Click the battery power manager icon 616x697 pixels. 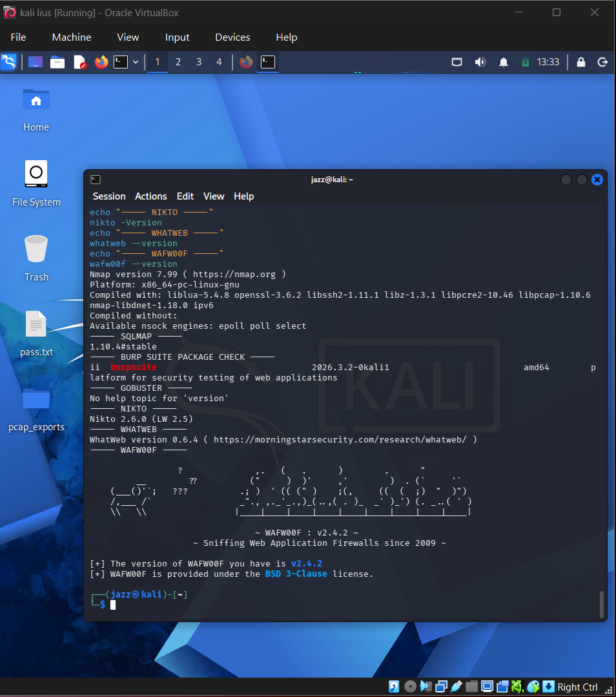click(x=526, y=62)
